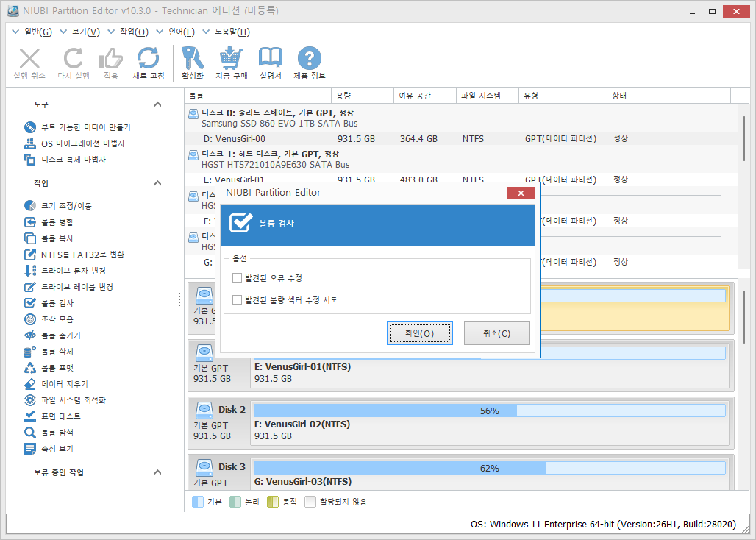
Task: Select 데이터 지우기 operation
Action: click(x=56, y=384)
